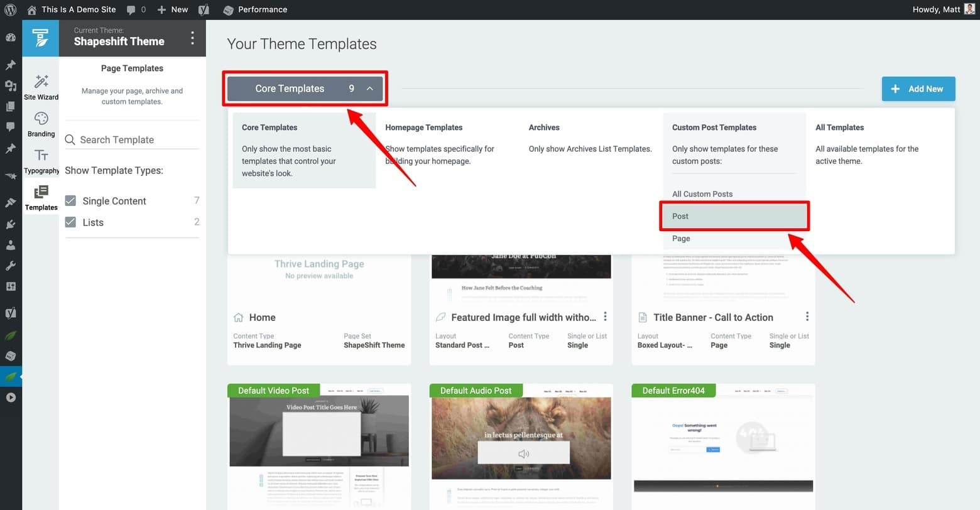Open the Default Error404 thumbnail
Image resolution: width=980 pixels, height=510 pixels.
(x=724, y=446)
